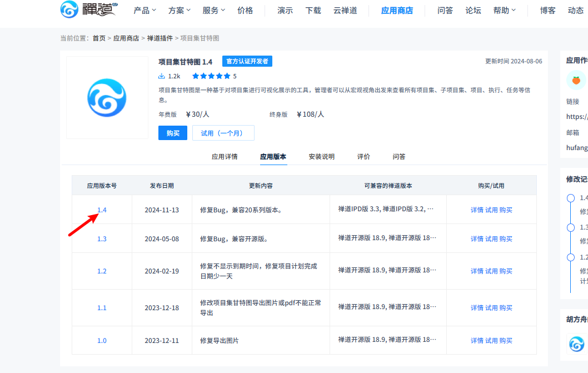588x373 pixels.
Task: Go to 禅道插件 in breadcrumb
Action: coord(160,38)
